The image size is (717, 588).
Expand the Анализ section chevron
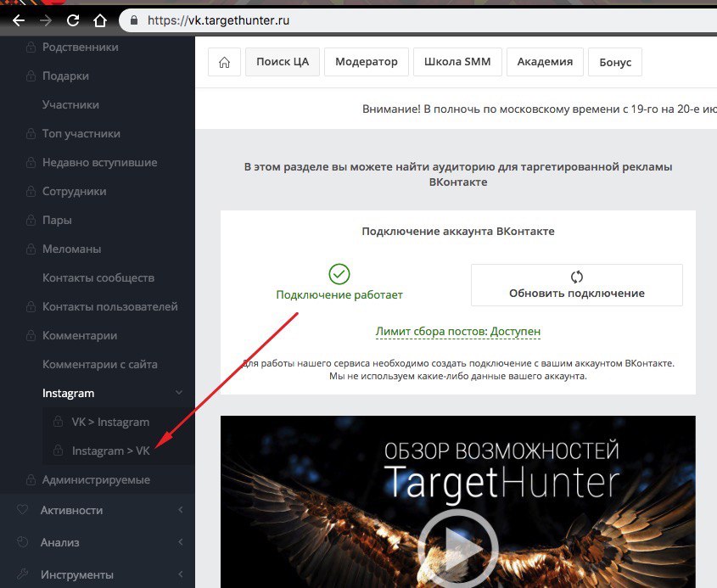click(x=181, y=542)
